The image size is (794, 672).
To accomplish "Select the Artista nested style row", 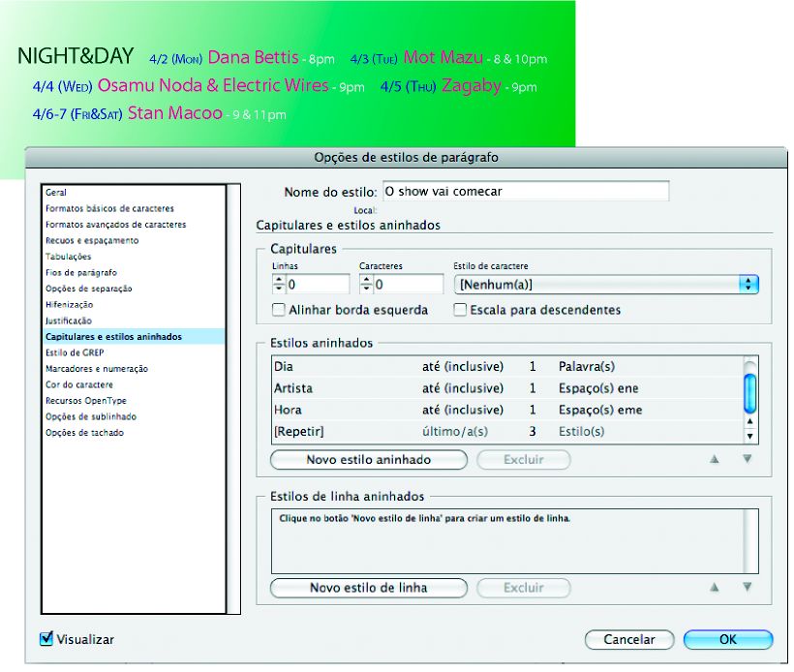I will pos(507,388).
